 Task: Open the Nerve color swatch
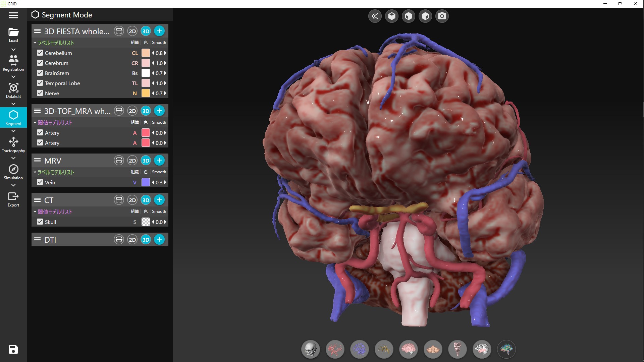[146, 93]
